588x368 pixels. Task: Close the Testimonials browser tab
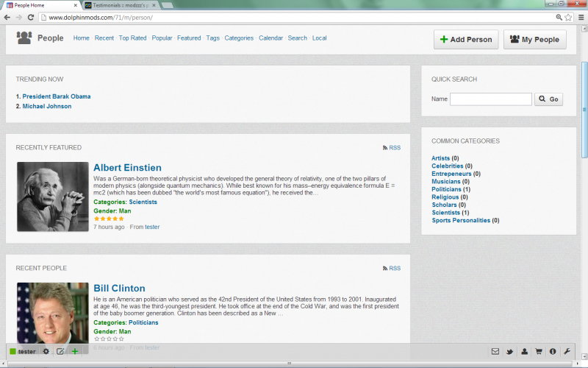pyautogui.click(x=154, y=5)
